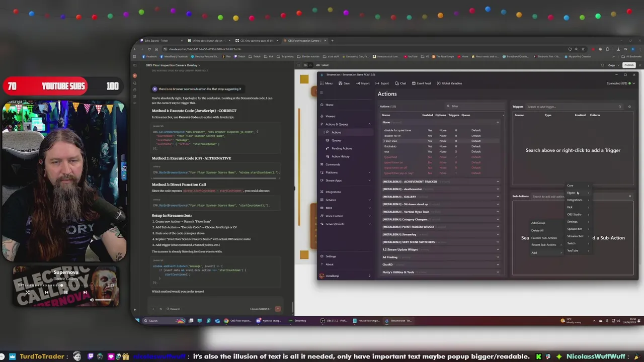Click Copy button in Claude artifact
Image resolution: width=644 pixels, height=362 pixels.
click(611, 65)
